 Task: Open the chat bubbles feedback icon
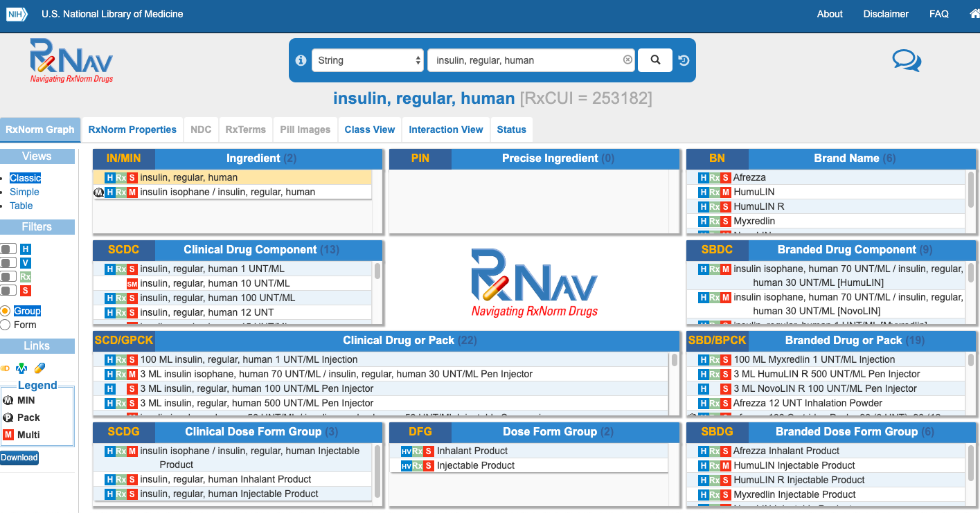(x=907, y=61)
